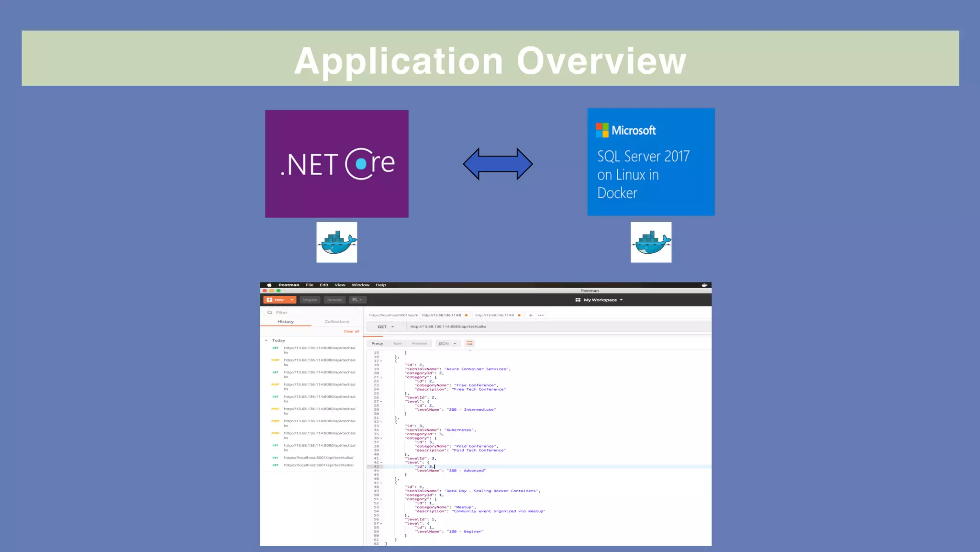This screenshot has width=980, height=552.
Task: Click the Apple menu icon
Action: click(x=269, y=285)
